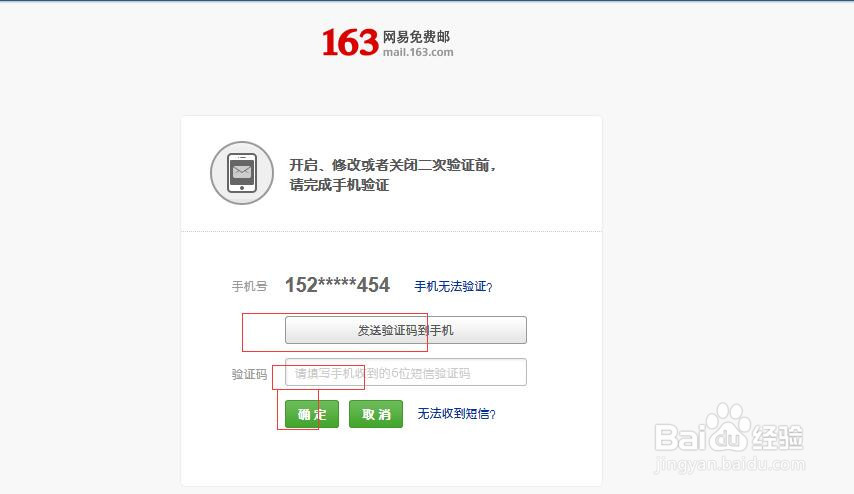Click the 手机号 label
854x494 pixels.
tap(249, 286)
